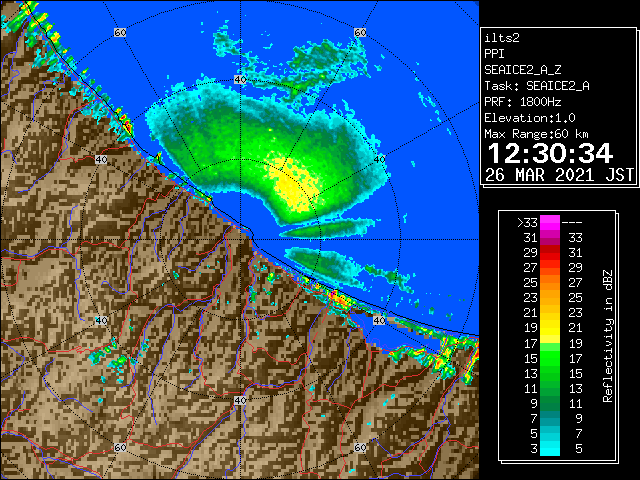Click the "PRF: 1800Hz" text
Image resolution: width=640 pixels, height=480 pixels.
click(x=522, y=102)
